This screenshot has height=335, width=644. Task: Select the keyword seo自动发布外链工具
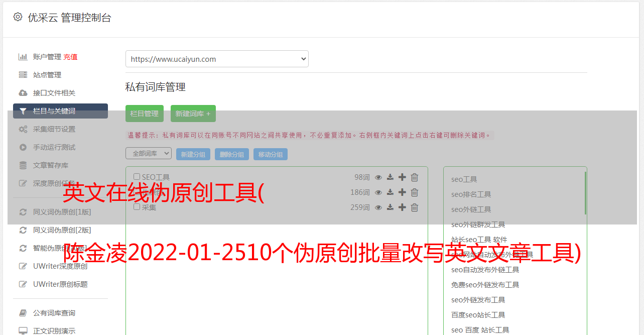485,270
